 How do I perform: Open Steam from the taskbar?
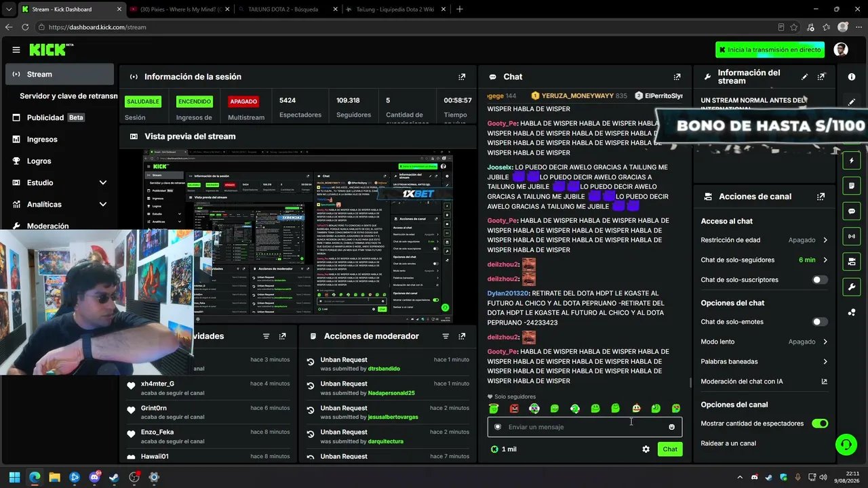pos(114,477)
